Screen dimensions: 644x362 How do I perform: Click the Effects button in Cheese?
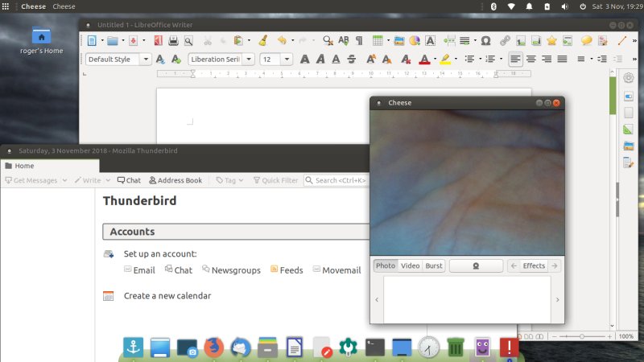pos(533,265)
